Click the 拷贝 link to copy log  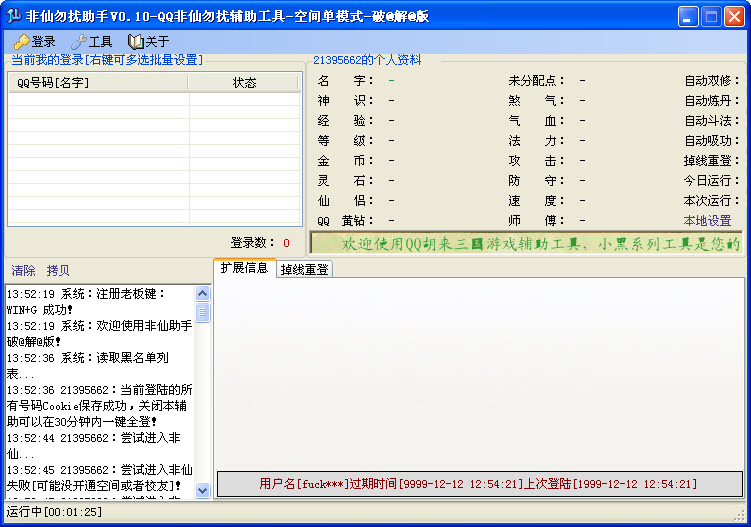(x=58, y=271)
